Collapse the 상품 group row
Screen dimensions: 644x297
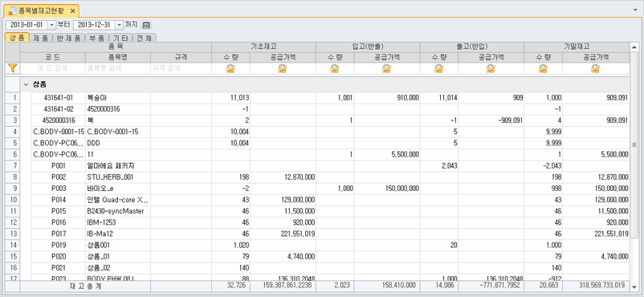[x=26, y=84]
